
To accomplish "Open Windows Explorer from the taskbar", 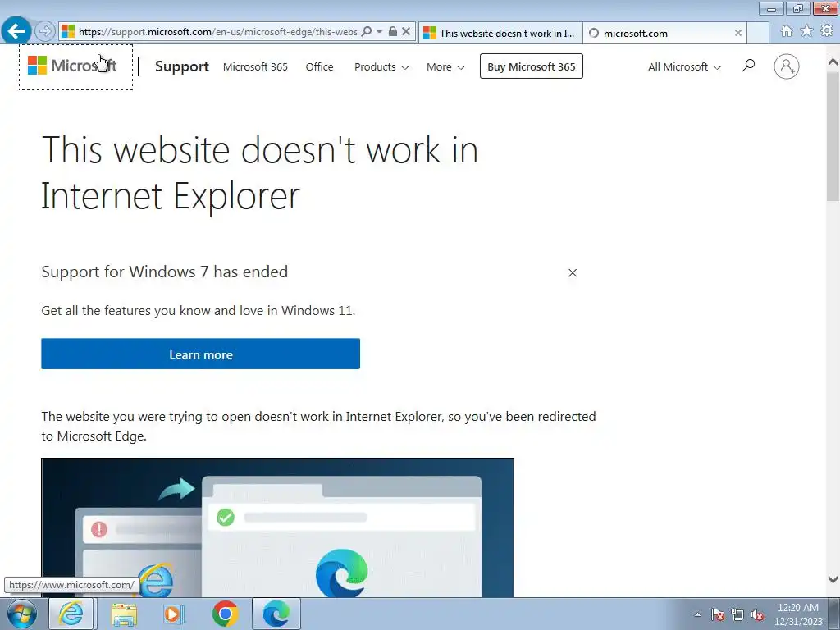I will click(124, 614).
